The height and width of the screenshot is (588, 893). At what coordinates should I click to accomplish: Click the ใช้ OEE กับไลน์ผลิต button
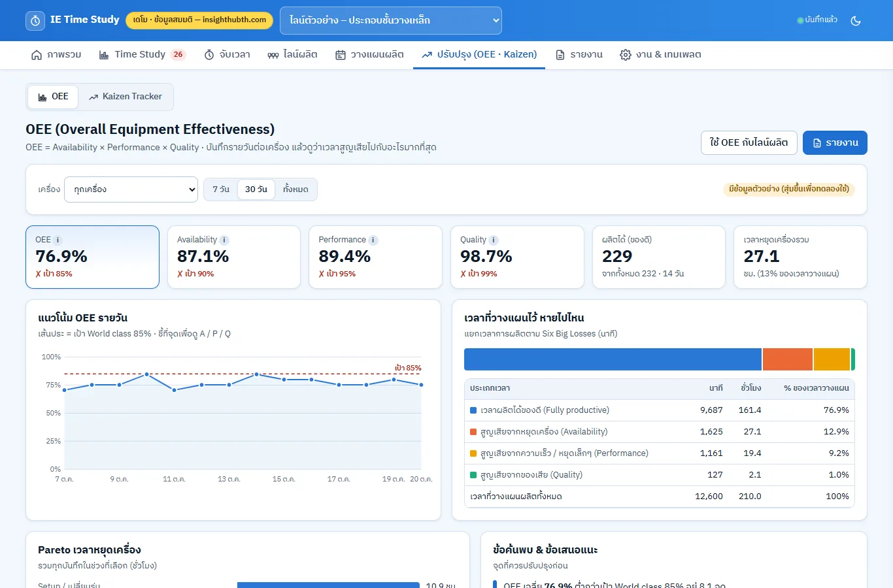(x=749, y=142)
